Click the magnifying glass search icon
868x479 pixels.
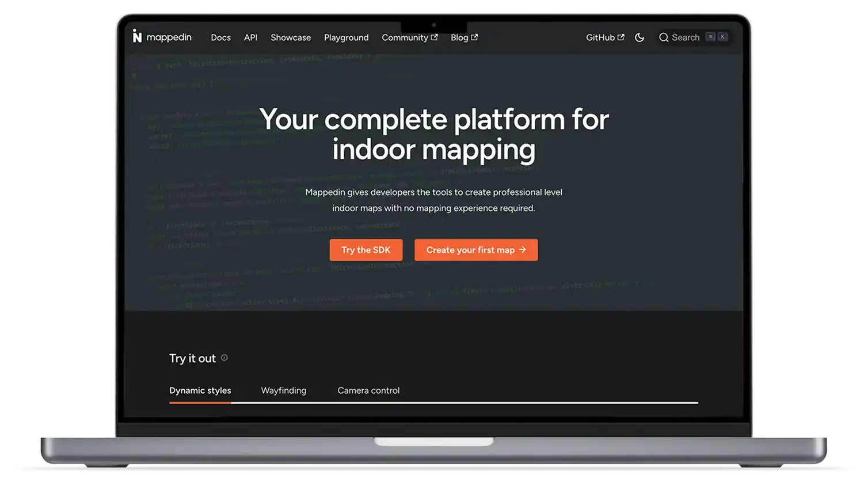click(x=664, y=37)
